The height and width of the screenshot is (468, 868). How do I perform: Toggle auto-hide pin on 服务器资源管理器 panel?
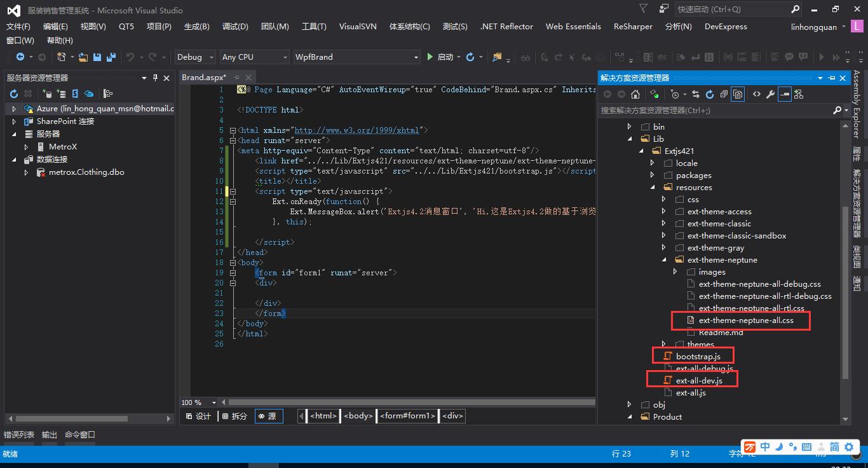coord(154,78)
